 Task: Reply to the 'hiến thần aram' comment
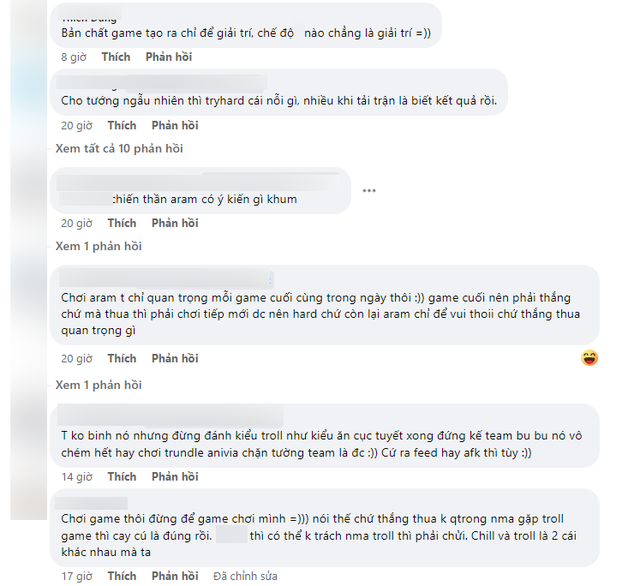(x=175, y=223)
